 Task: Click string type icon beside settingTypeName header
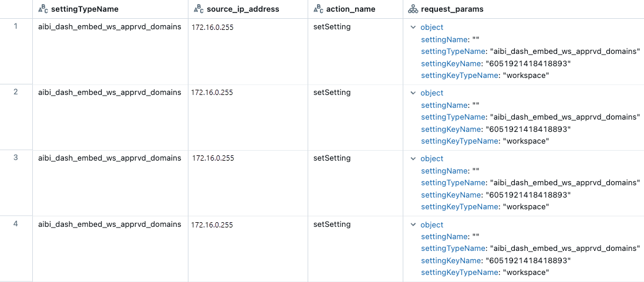pyautogui.click(x=43, y=9)
